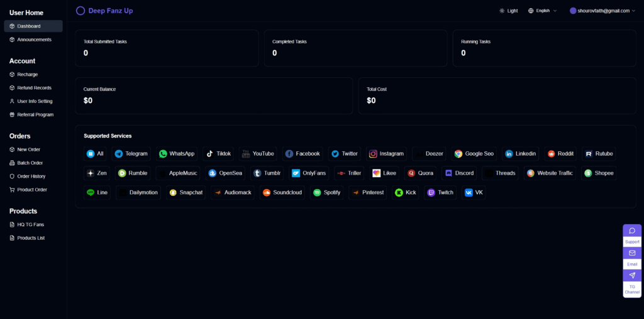Open the Products List
This screenshot has width=644, height=319.
pyautogui.click(x=33, y=238)
